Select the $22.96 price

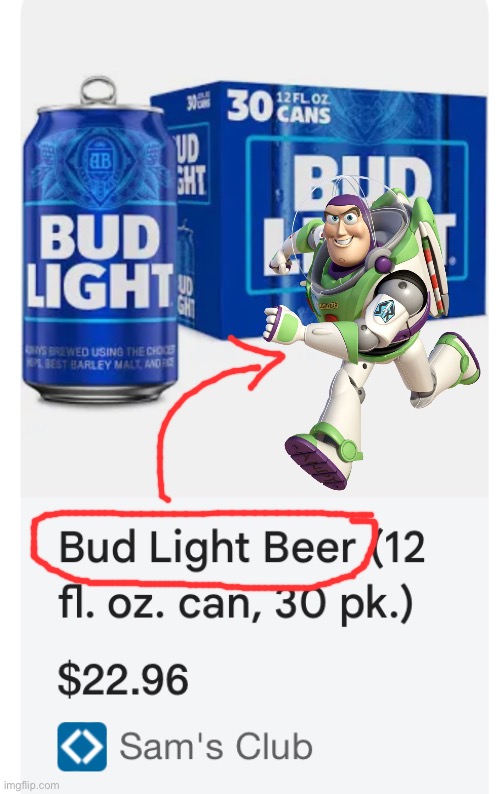pyautogui.click(x=123, y=680)
